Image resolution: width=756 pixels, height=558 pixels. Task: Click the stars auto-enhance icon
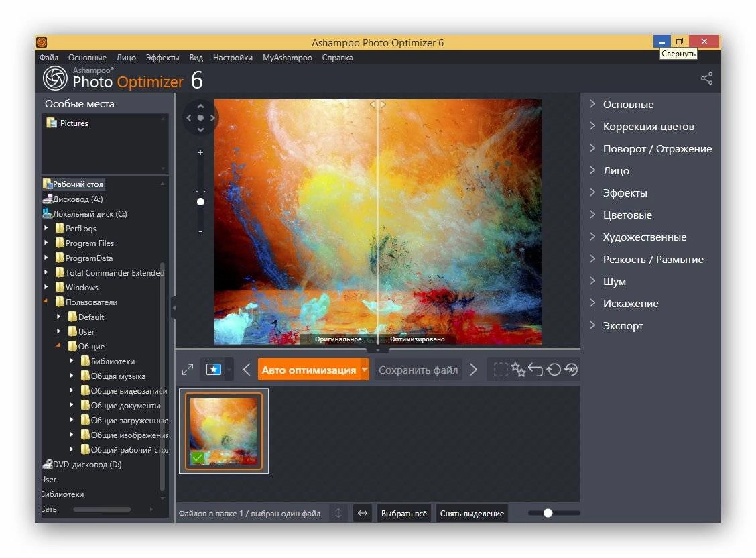click(x=518, y=370)
